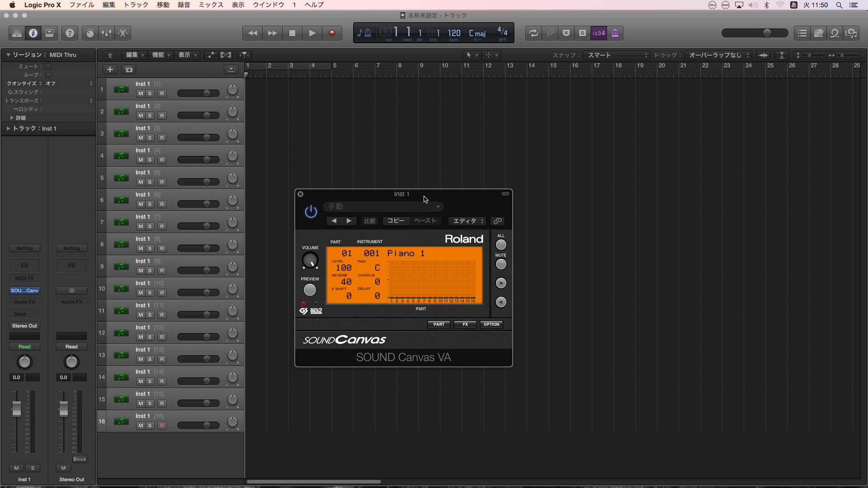Open the Loop Browser icon
The image size is (868, 488).
click(x=835, y=33)
